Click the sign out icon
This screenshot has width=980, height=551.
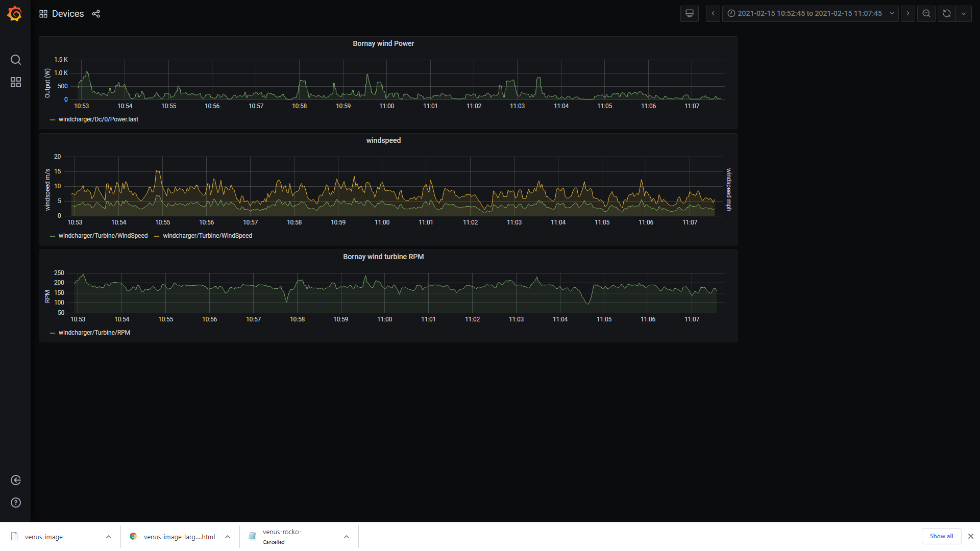tap(16, 480)
